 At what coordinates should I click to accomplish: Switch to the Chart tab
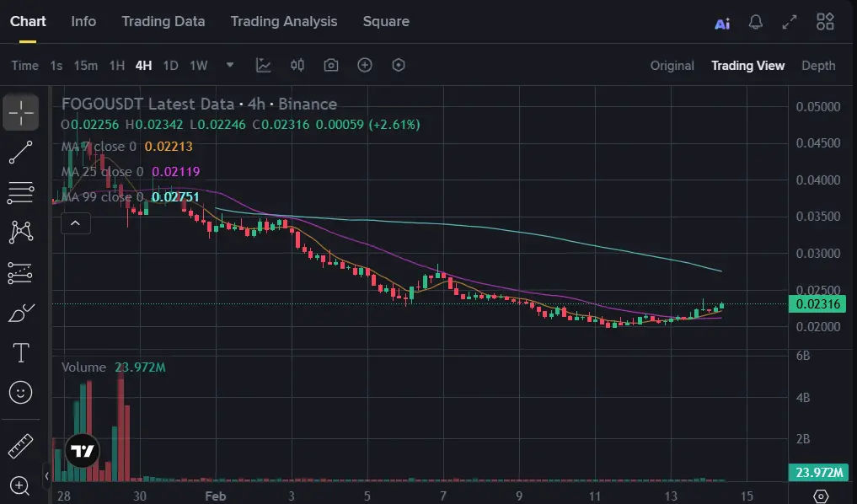28,21
